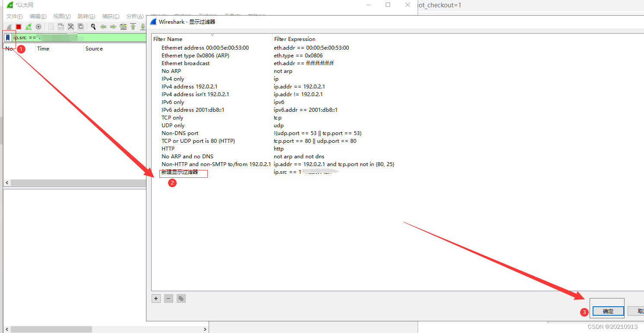This screenshot has width=644, height=333.
Task: Open the 分析(A) menu
Action: point(135,16)
